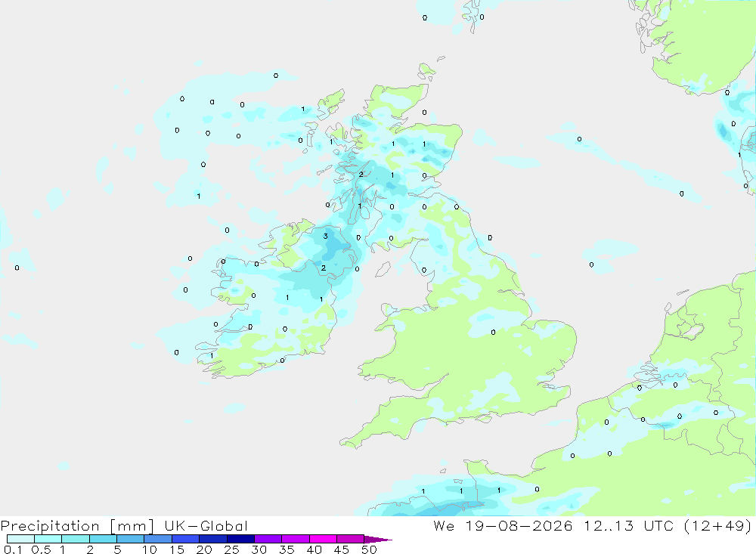Click the "0.5" legend scale value

pos(41,549)
